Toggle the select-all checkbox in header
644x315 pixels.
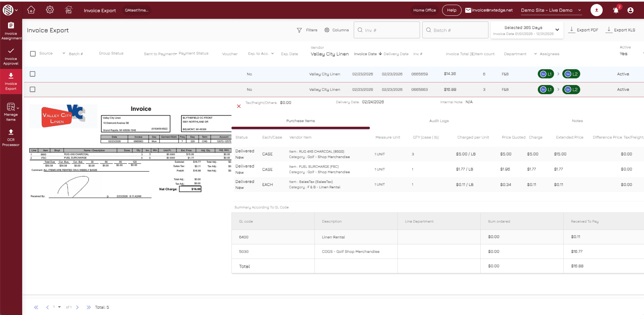pyautogui.click(x=33, y=54)
